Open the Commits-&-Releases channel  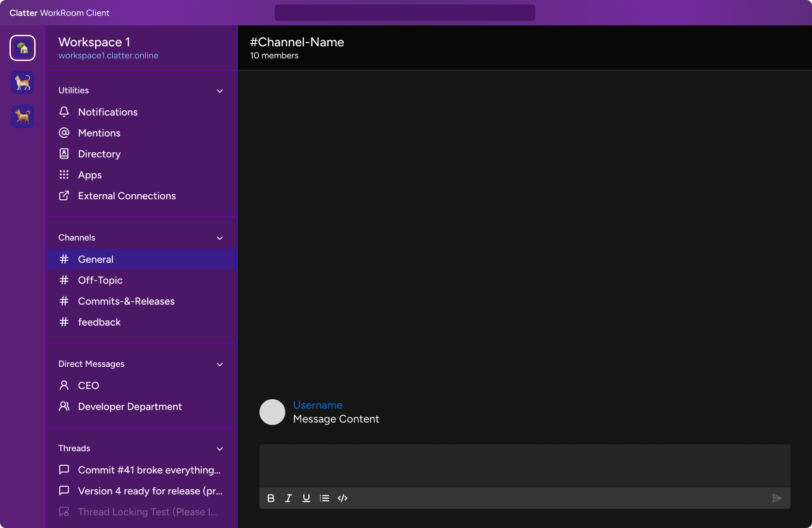click(126, 301)
